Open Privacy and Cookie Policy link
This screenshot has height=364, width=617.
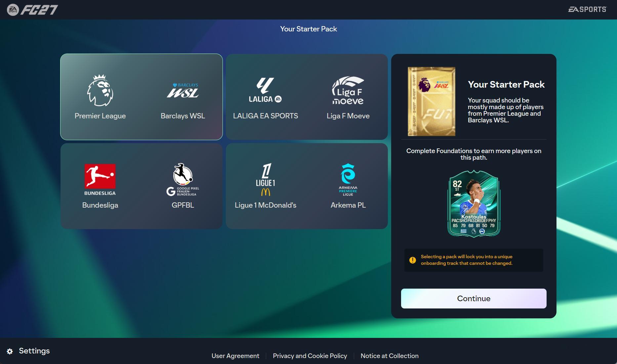(x=310, y=356)
